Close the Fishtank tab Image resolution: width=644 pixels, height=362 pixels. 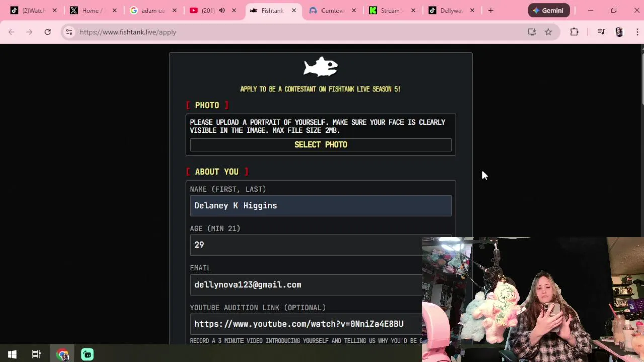click(294, 10)
